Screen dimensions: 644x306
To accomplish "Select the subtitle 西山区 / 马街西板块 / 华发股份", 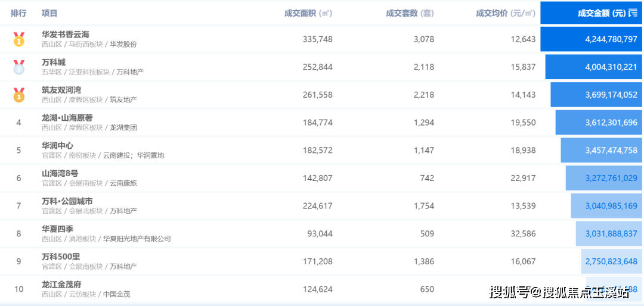I will 89,44.
